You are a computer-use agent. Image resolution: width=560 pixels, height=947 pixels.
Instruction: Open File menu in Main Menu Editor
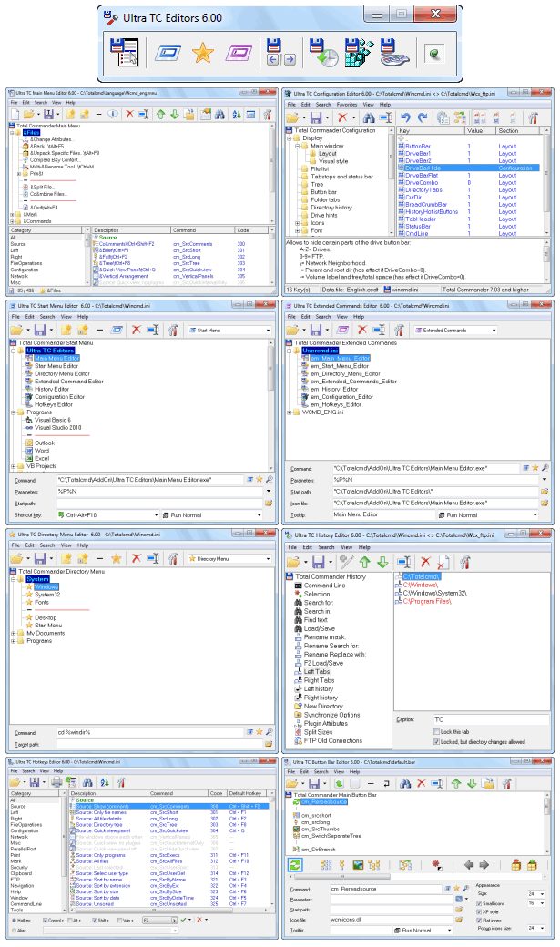pos(14,103)
